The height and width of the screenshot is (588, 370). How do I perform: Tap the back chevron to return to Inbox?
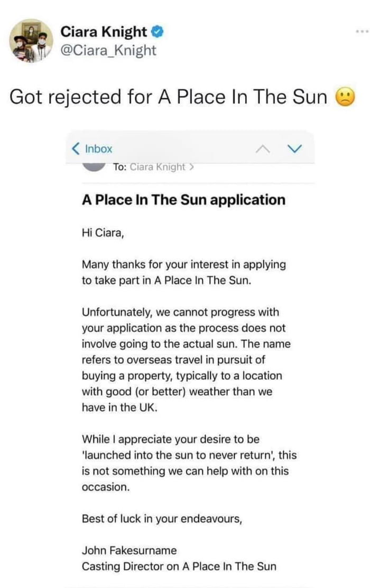click(77, 148)
